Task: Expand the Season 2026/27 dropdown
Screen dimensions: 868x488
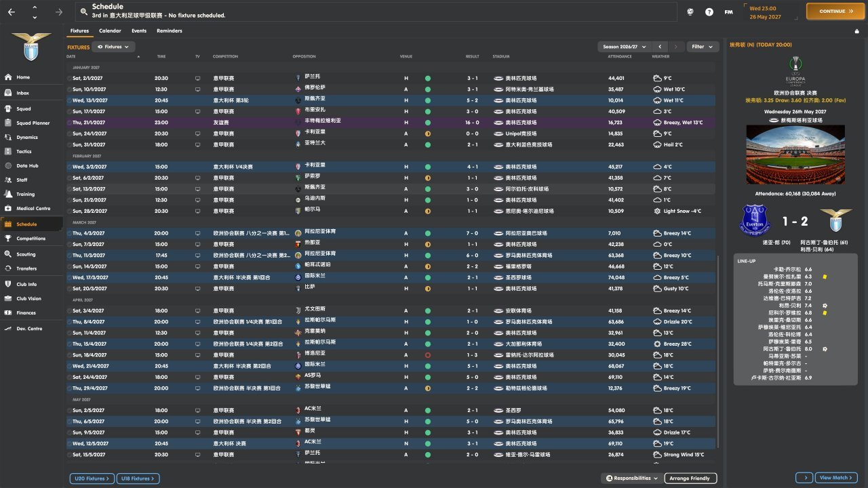Action: [624, 47]
